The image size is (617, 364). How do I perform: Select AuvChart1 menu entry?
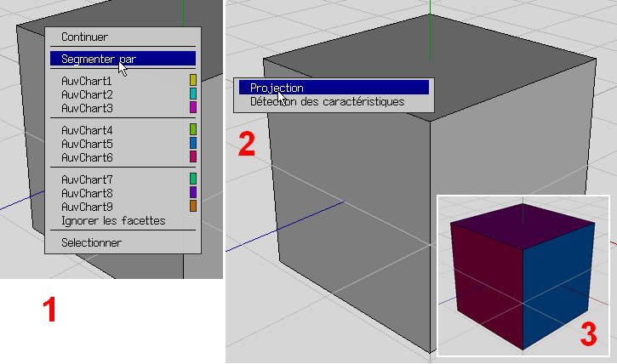tap(123, 81)
